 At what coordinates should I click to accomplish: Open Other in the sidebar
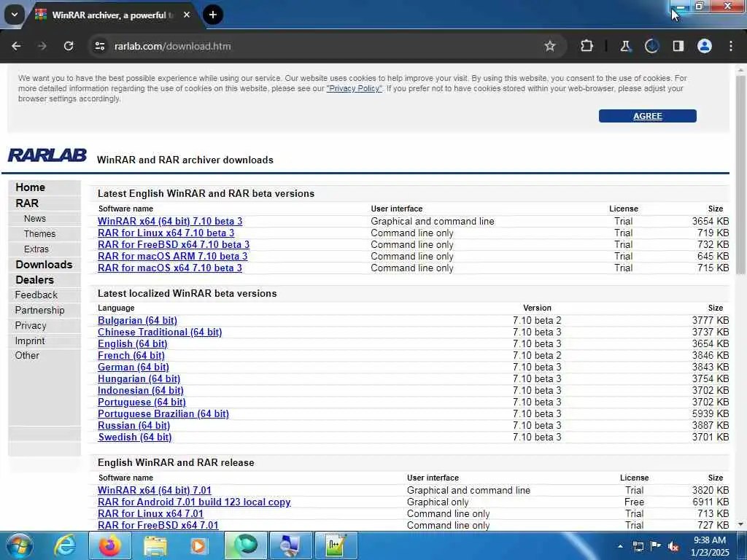coord(27,355)
